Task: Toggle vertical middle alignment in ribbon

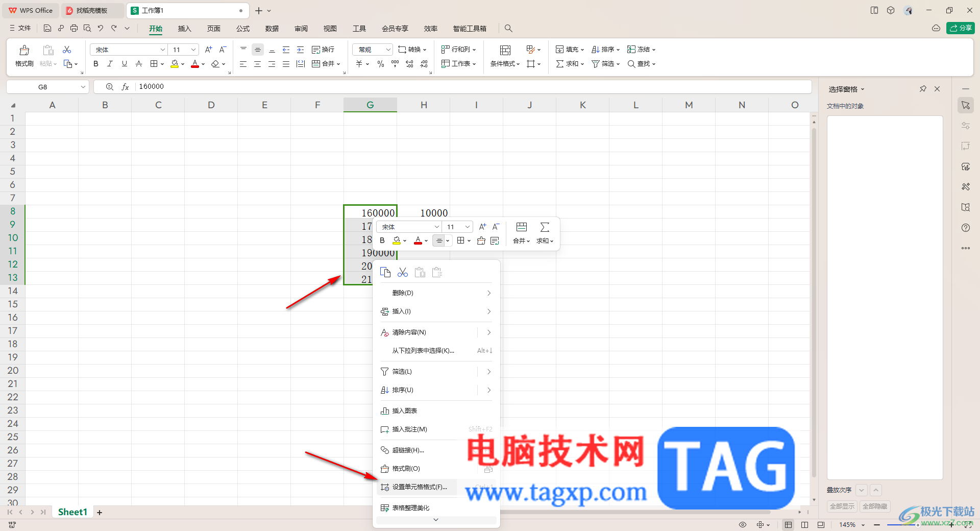Action: [258, 50]
